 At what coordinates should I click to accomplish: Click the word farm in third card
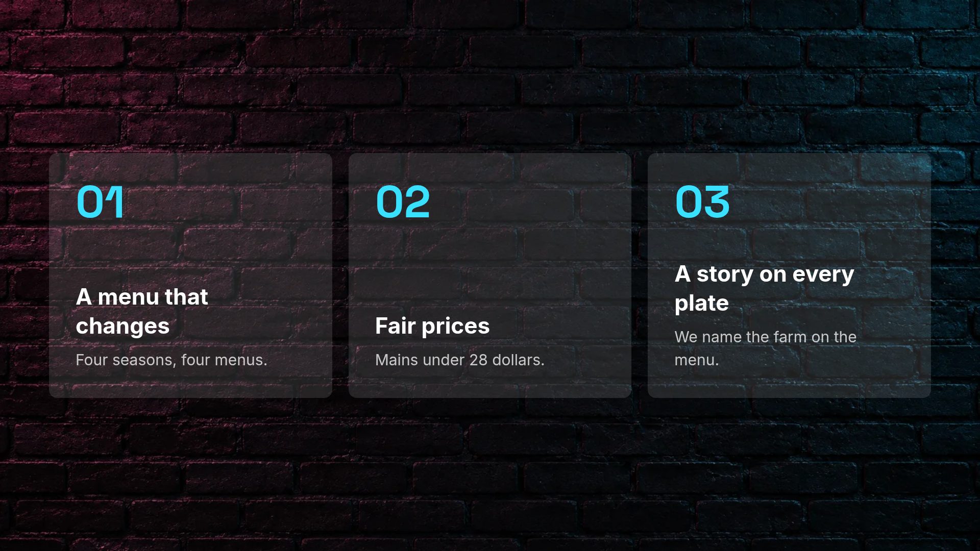pyautogui.click(x=792, y=337)
